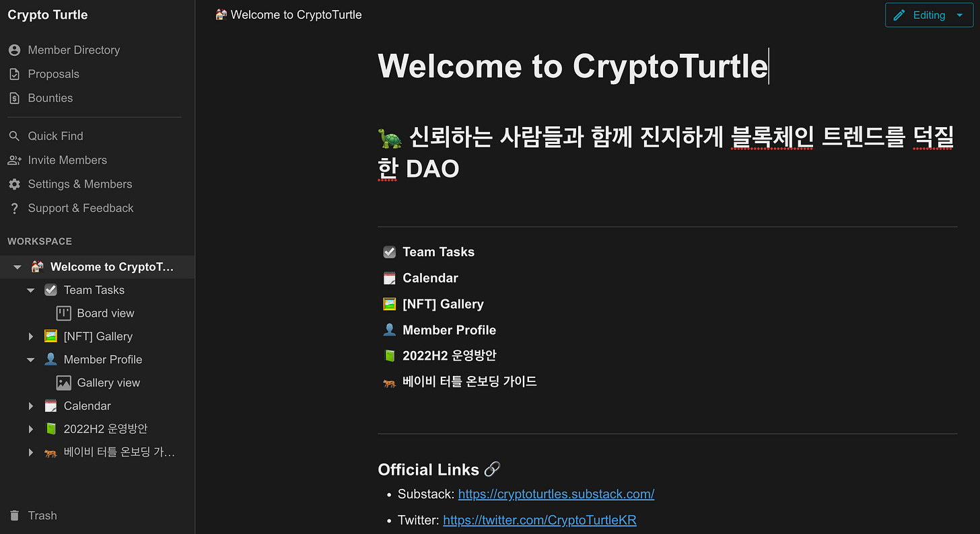This screenshot has width=980, height=534.
Task: Click the Proposals document icon
Action: click(x=14, y=74)
